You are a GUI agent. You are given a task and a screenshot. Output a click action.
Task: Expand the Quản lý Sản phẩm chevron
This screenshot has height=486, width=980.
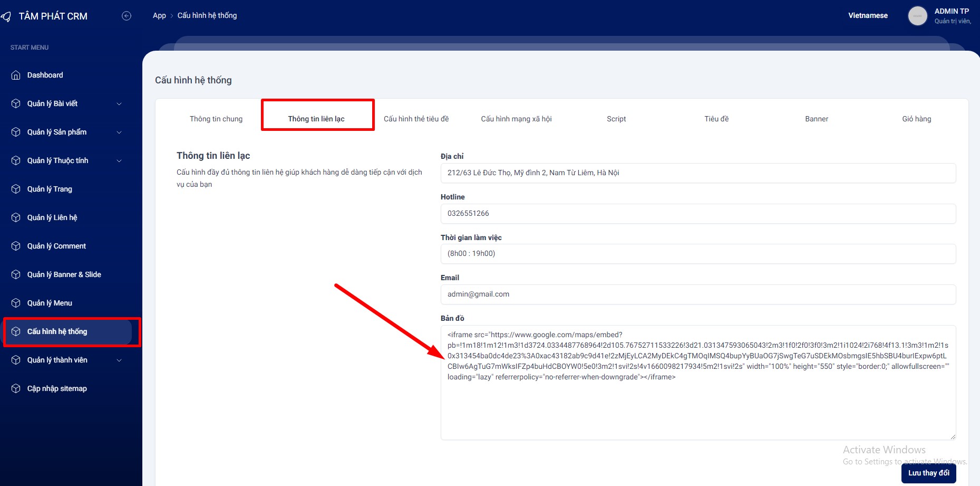pos(119,132)
